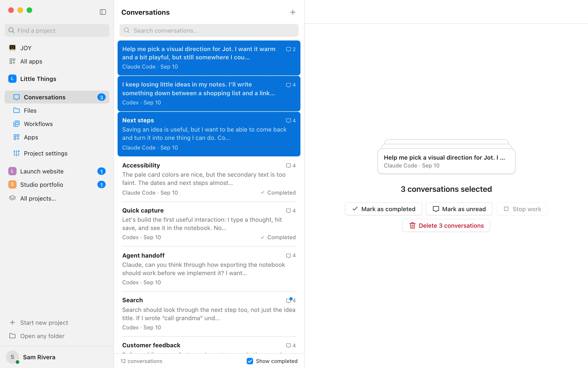
Task: Click the Workflows icon in sidebar
Action: 17,124
